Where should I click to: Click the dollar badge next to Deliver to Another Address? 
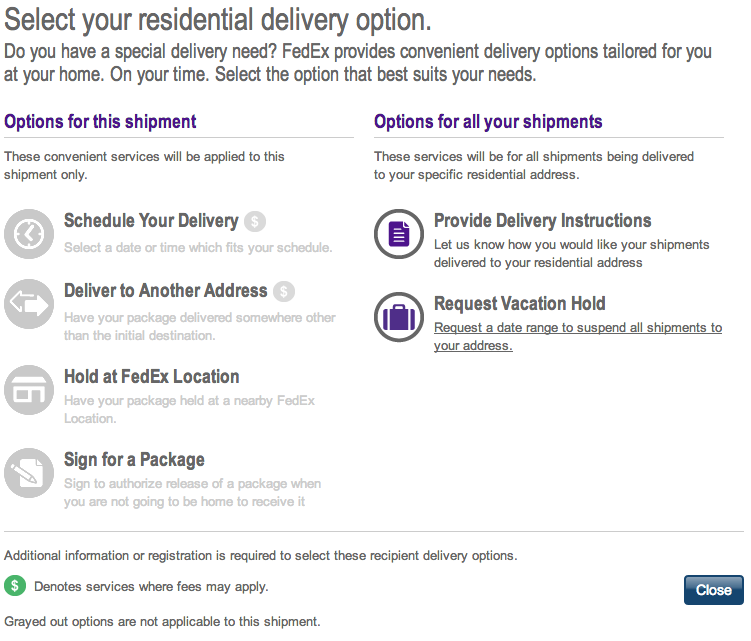pyautogui.click(x=284, y=291)
